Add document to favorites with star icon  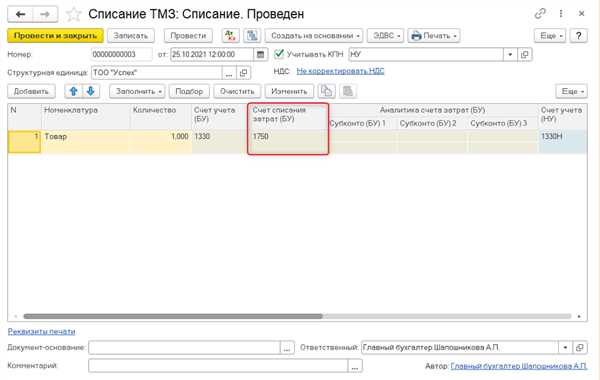coord(73,15)
